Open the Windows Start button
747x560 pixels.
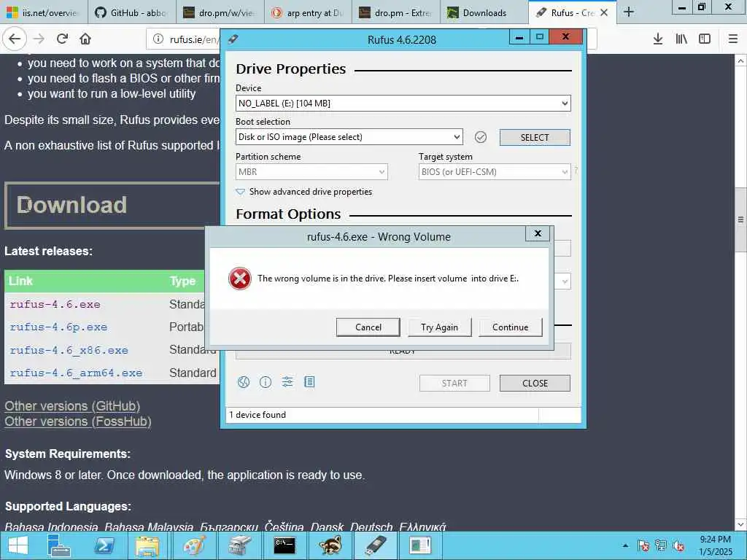click(x=18, y=545)
